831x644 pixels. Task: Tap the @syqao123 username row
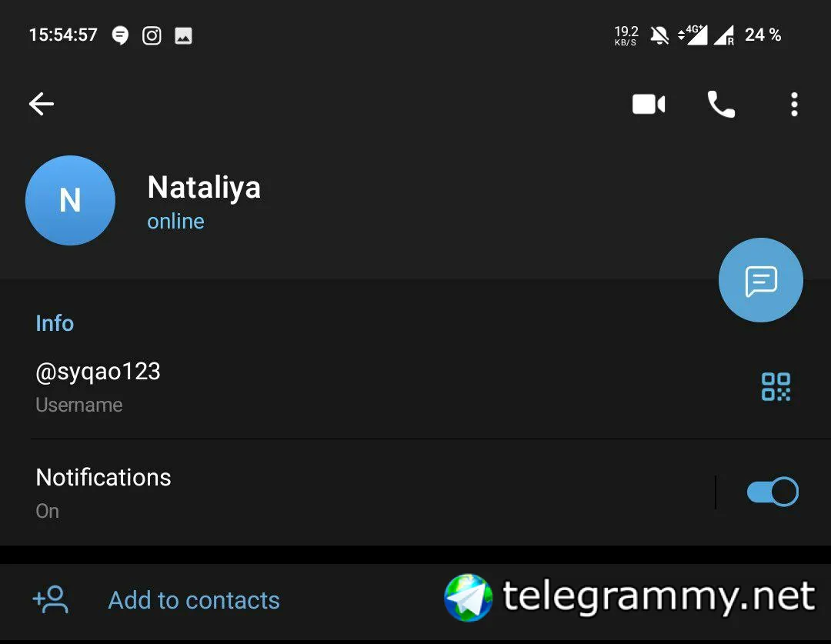click(x=371, y=386)
